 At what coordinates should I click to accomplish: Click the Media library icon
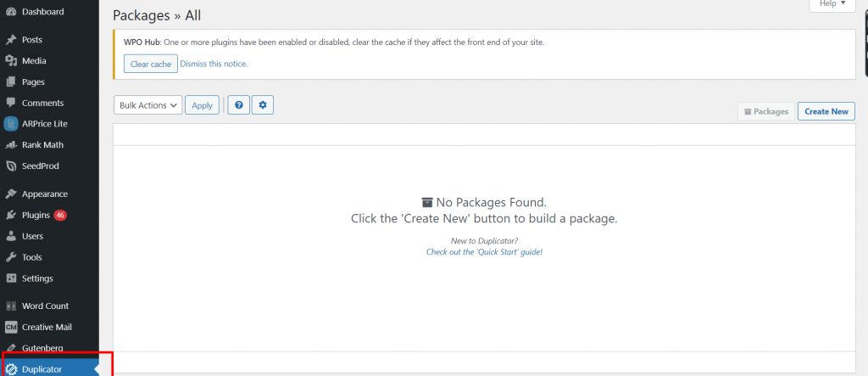pyautogui.click(x=11, y=61)
